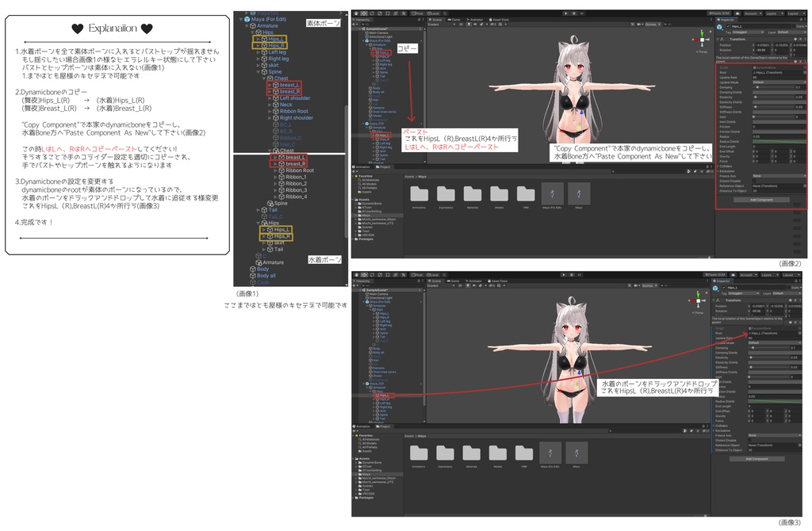Open the Layer dropdown in 画像2 Inspector

(x=792, y=32)
